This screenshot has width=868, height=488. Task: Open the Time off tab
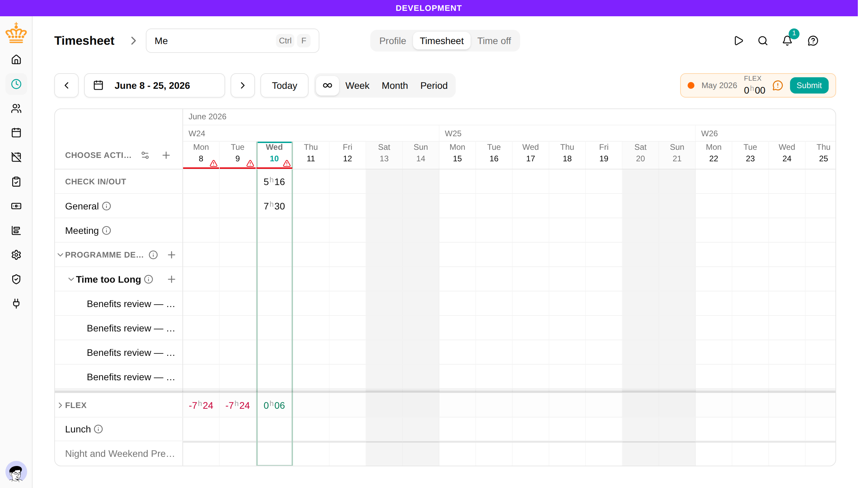(x=494, y=41)
